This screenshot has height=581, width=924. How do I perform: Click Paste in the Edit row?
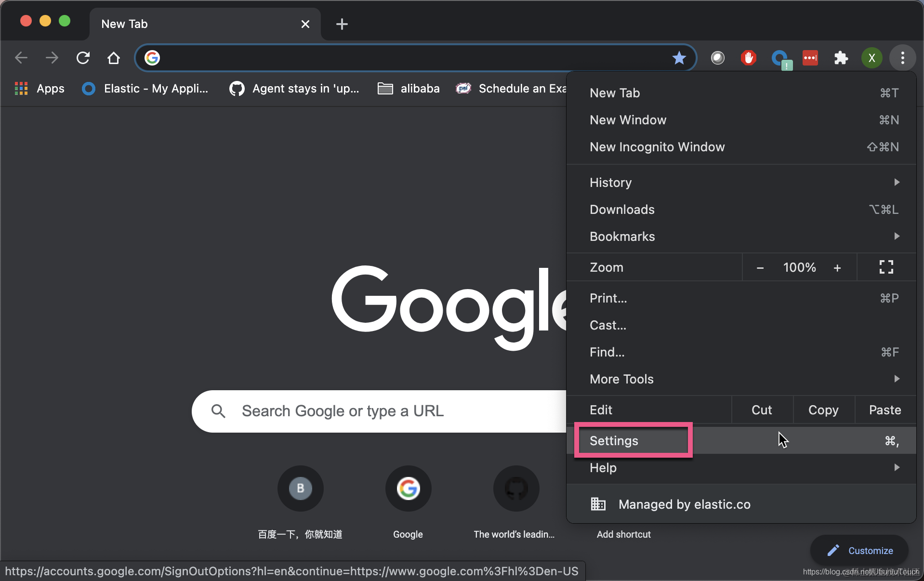[x=885, y=410]
